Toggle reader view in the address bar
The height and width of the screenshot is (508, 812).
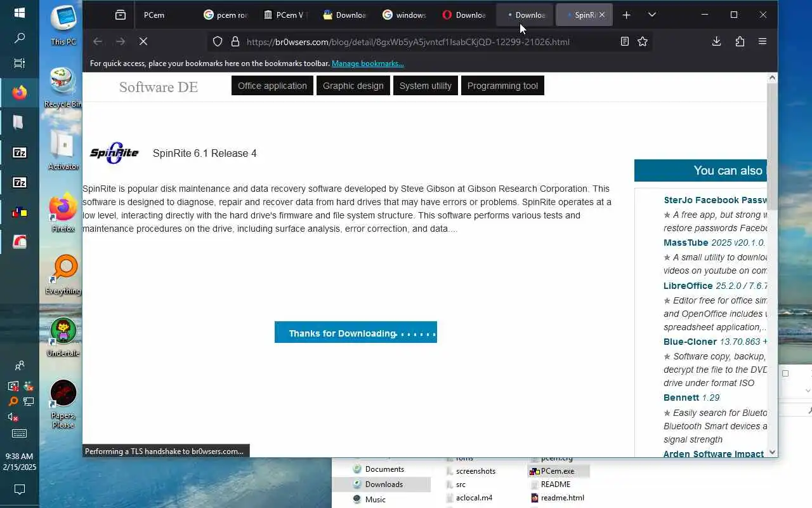point(625,41)
